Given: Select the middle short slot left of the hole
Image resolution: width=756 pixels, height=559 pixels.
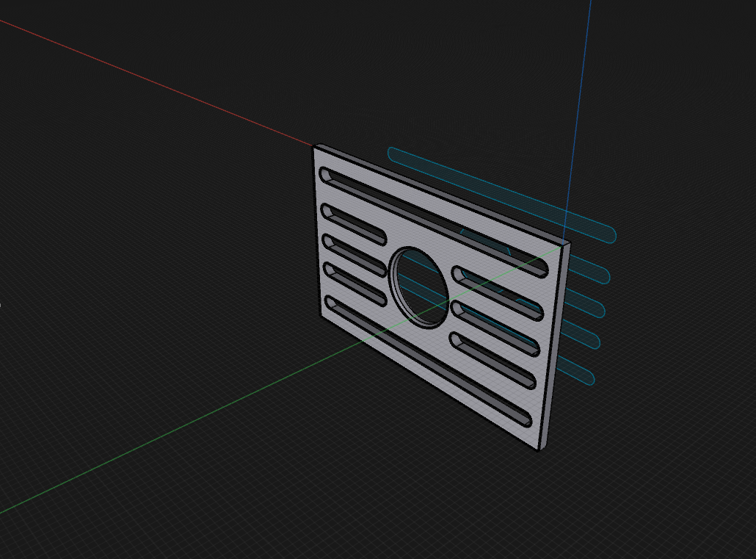Looking at the screenshot, I should [355, 255].
